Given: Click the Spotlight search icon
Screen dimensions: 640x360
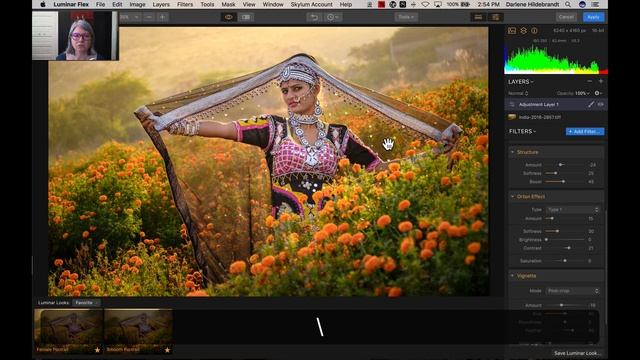Looking at the screenshot, I should (x=568, y=4).
